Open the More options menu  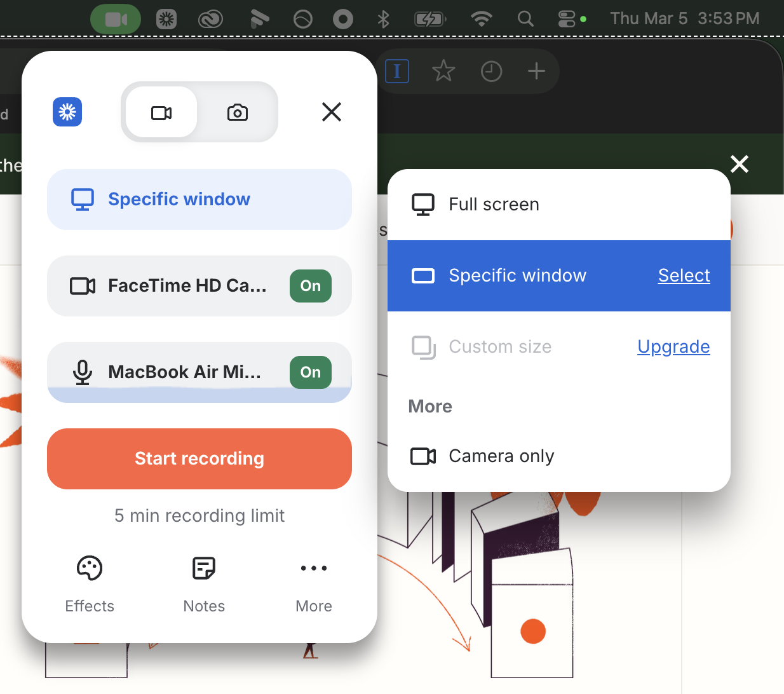tap(313, 583)
